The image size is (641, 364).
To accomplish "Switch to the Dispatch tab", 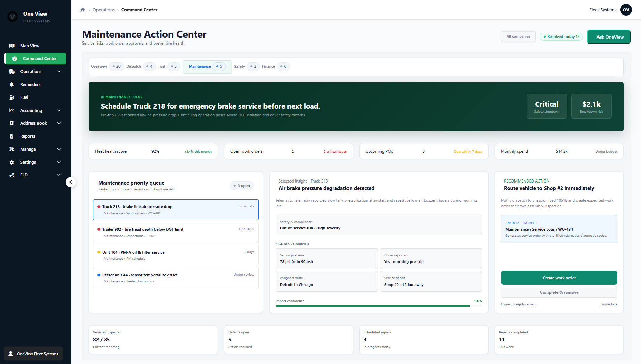I will point(140,66).
